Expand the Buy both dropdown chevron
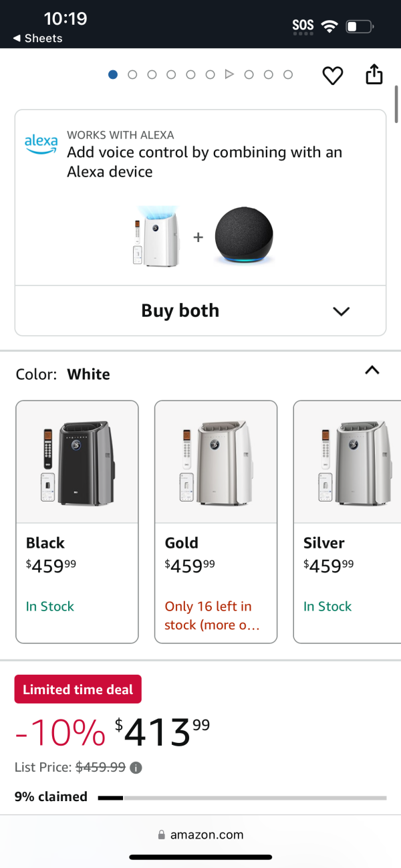401x868 pixels. tap(342, 311)
